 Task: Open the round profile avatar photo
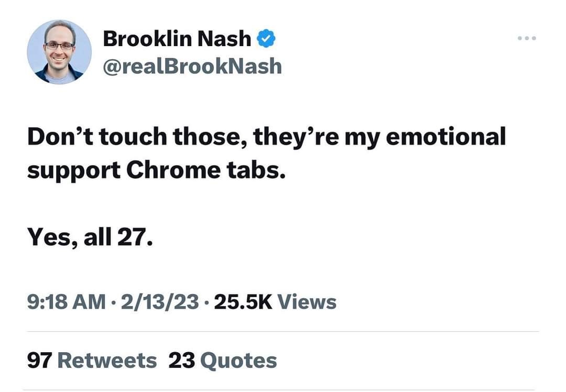pyautogui.click(x=59, y=52)
